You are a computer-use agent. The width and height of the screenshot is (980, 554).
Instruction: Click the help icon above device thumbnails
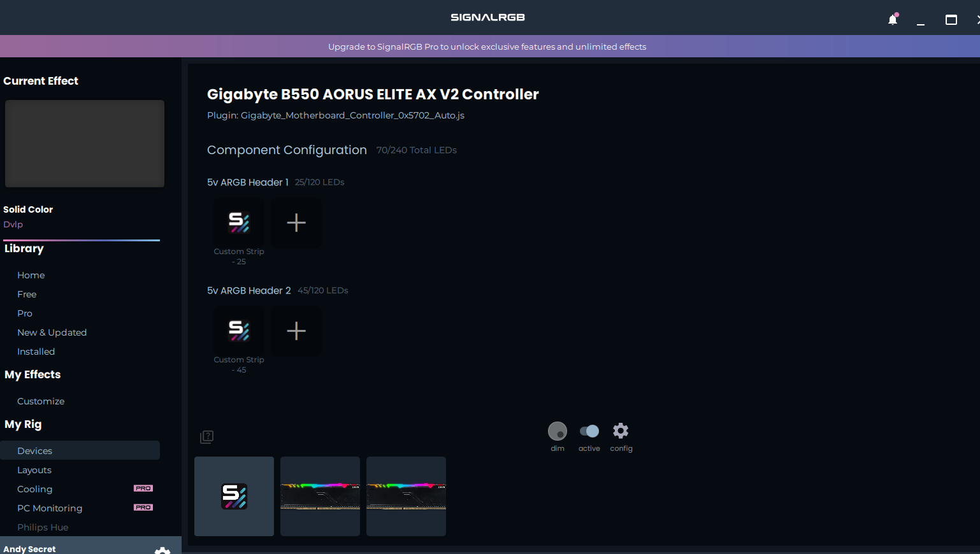click(206, 437)
